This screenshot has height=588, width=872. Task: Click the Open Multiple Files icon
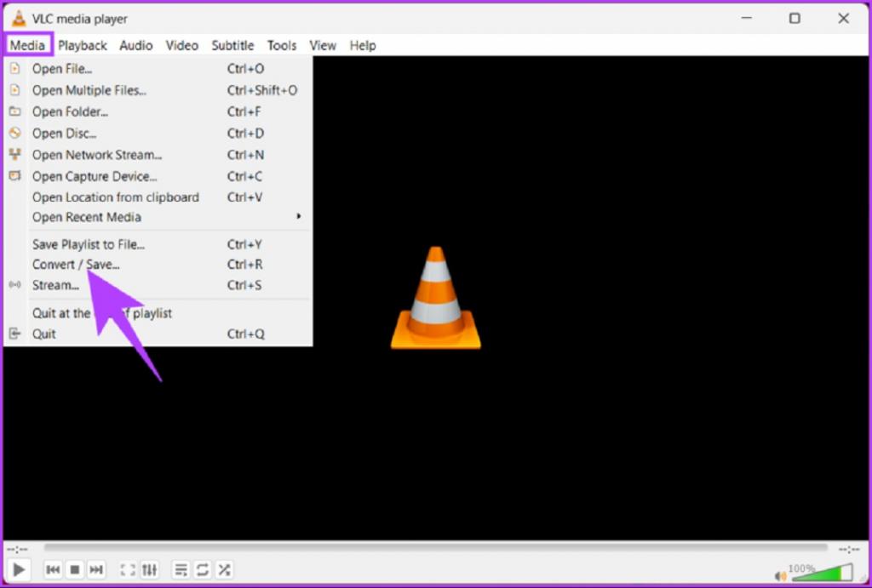15,89
